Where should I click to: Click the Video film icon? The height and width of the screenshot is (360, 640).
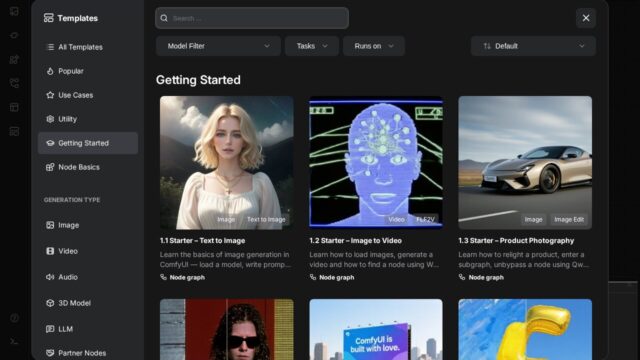(50, 251)
